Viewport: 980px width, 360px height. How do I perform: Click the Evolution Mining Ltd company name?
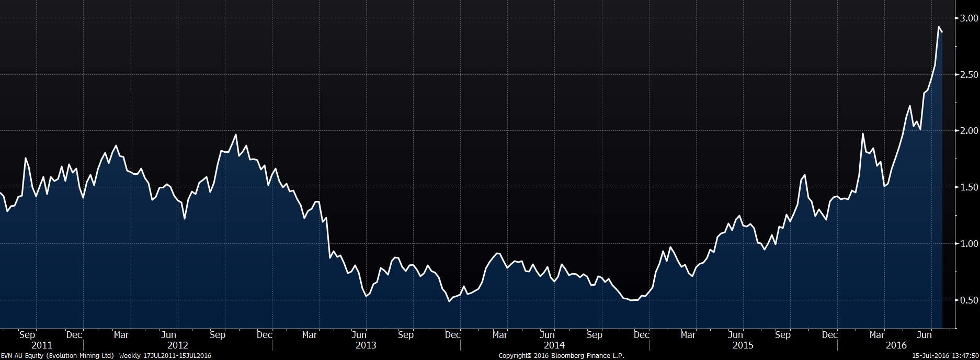[81, 356]
